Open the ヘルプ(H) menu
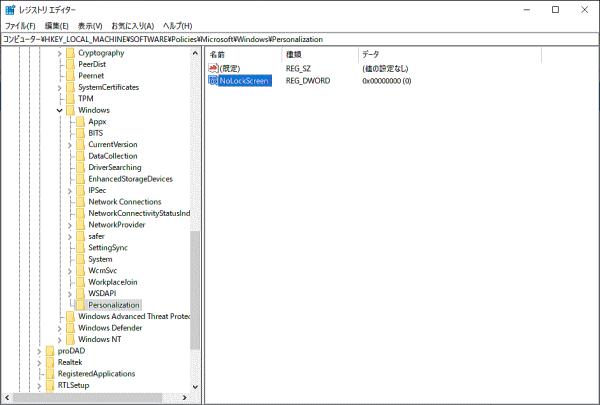600x405 pixels. coord(177,26)
